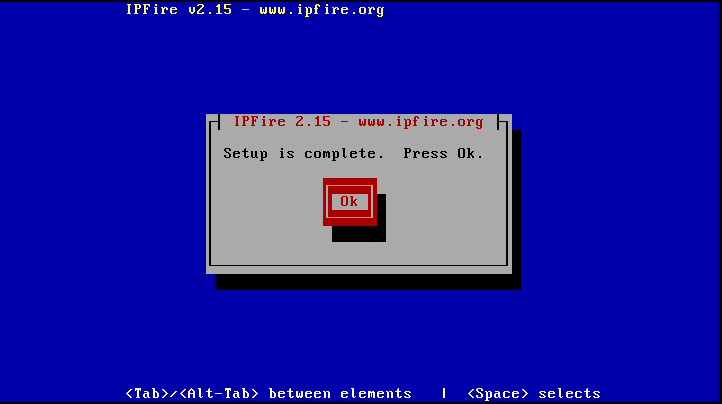Click the 'Press Ok.' instruction text
Screen dimensions: 722x404
coord(443,153)
